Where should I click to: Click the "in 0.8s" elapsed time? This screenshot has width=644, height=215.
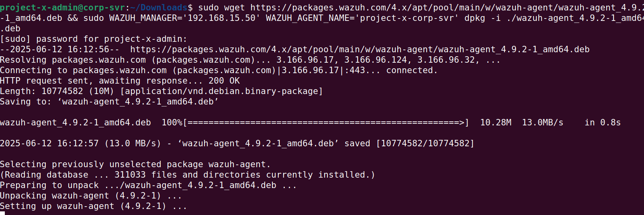point(603,123)
